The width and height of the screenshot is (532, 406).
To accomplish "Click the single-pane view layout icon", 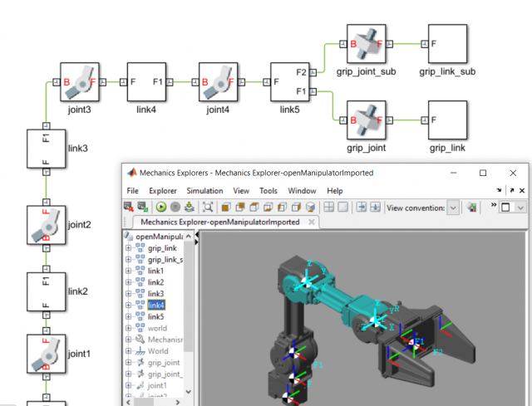I will click(343, 207).
